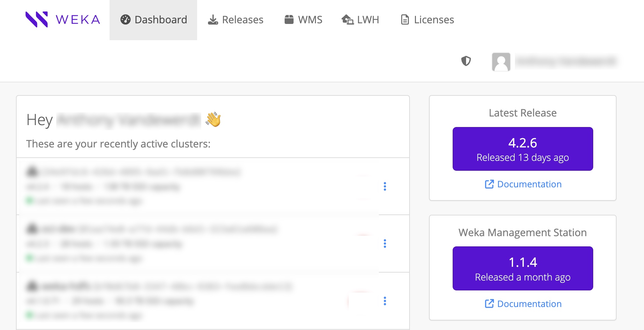Click the shield icon in the header
The width and height of the screenshot is (644, 330).
[x=466, y=61]
